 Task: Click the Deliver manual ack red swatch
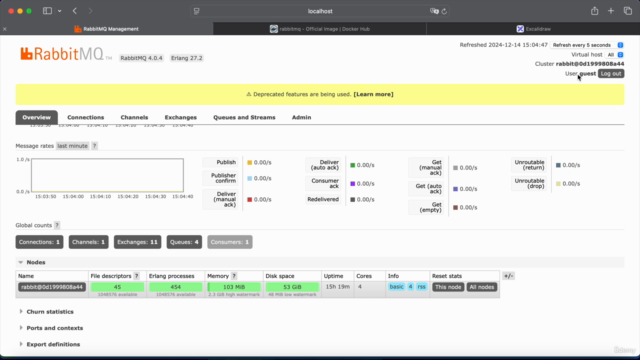tap(249, 200)
